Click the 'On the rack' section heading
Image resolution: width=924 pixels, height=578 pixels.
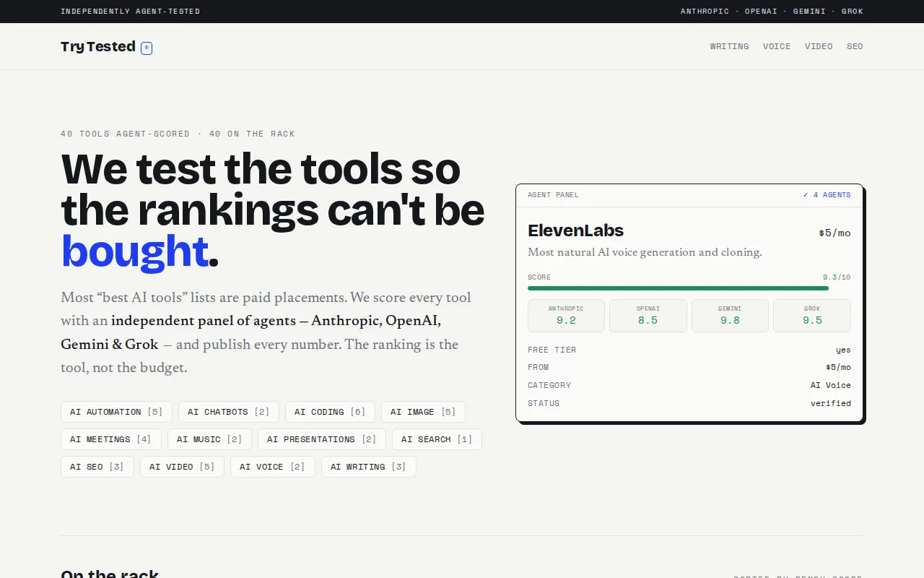tap(110, 574)
